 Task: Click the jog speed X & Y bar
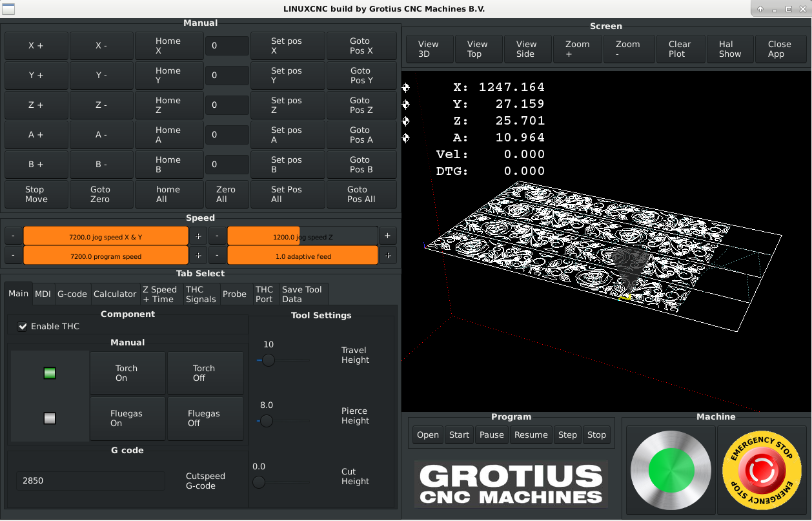coord(106,236)
